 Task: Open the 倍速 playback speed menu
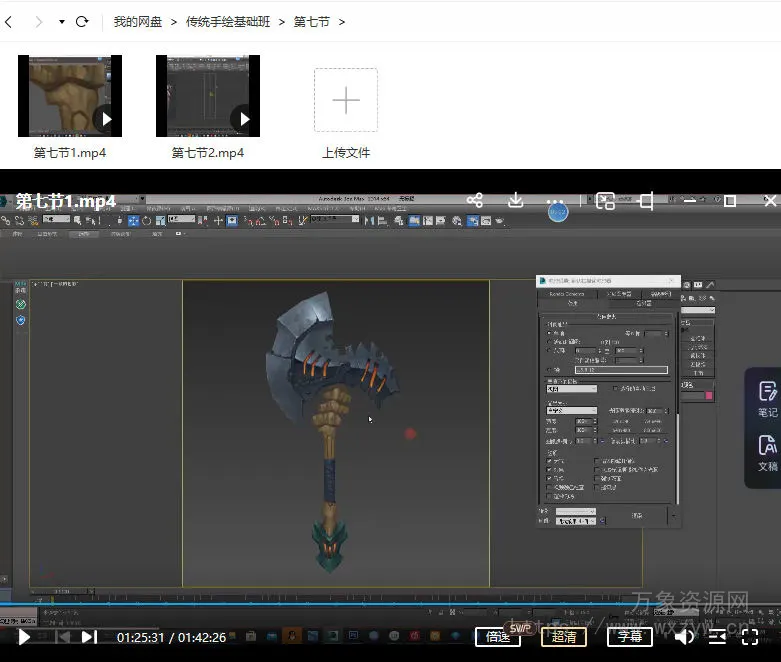[x=497, y=636]
